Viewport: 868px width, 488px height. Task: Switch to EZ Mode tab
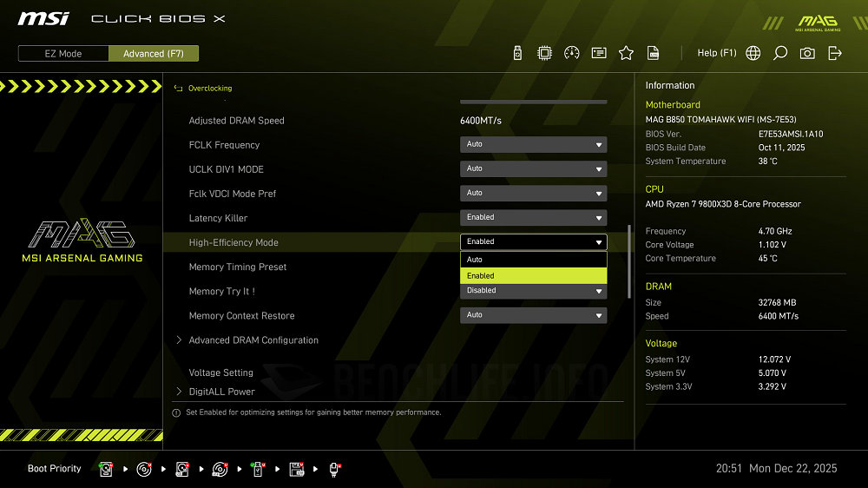tap(63, 54)
